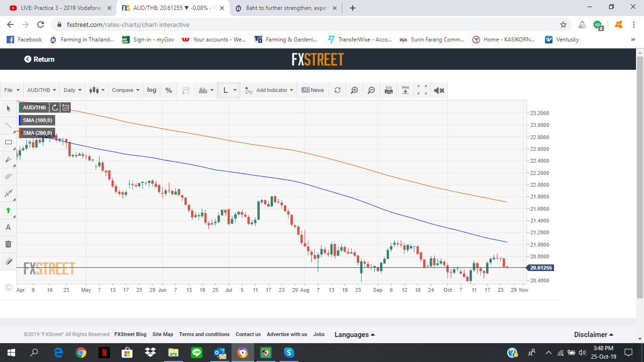Open Advertise with us link
This screenshot has width=644, height=362.
coord(287,334)
